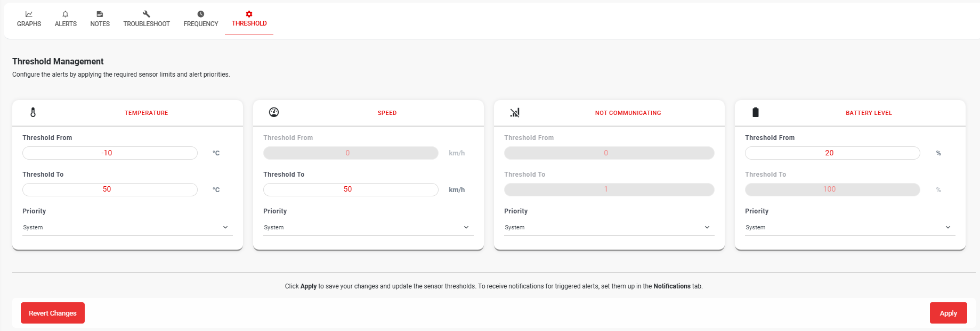This screenshot has width=980, height=331.
Task: Open the Battery Level Priority dropdown
Action: (850, 227)
